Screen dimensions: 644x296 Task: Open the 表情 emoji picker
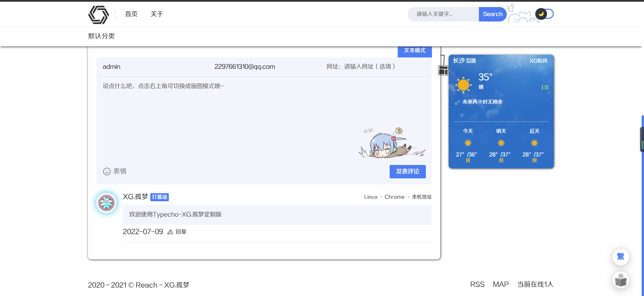[115, 171]
